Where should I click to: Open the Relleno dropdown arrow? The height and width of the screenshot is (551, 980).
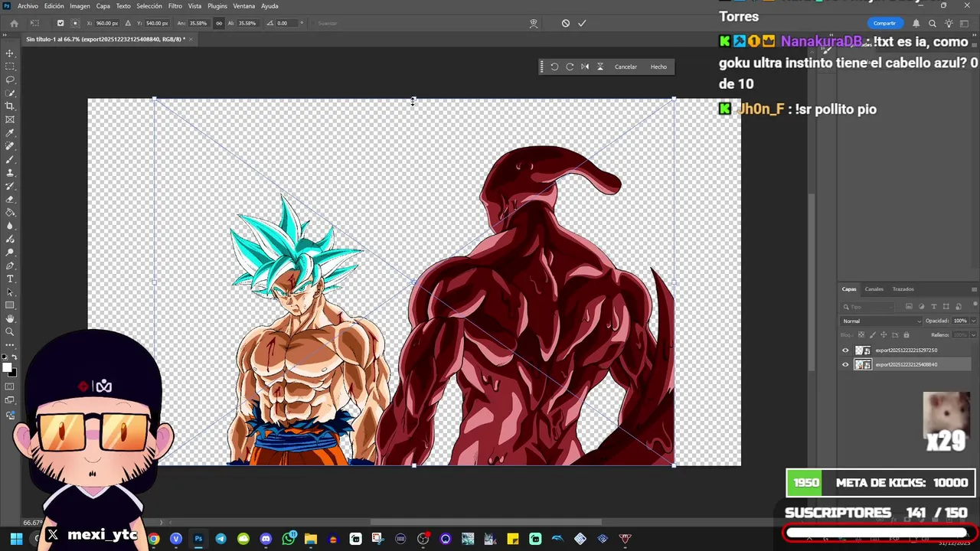pyautogui.click(x=973, y=334)
